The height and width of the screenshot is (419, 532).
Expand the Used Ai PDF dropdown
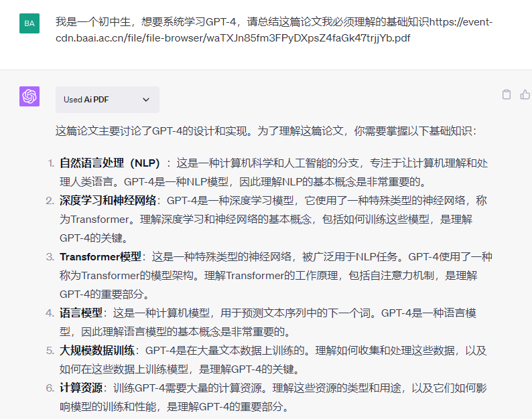tap(107, 100)
